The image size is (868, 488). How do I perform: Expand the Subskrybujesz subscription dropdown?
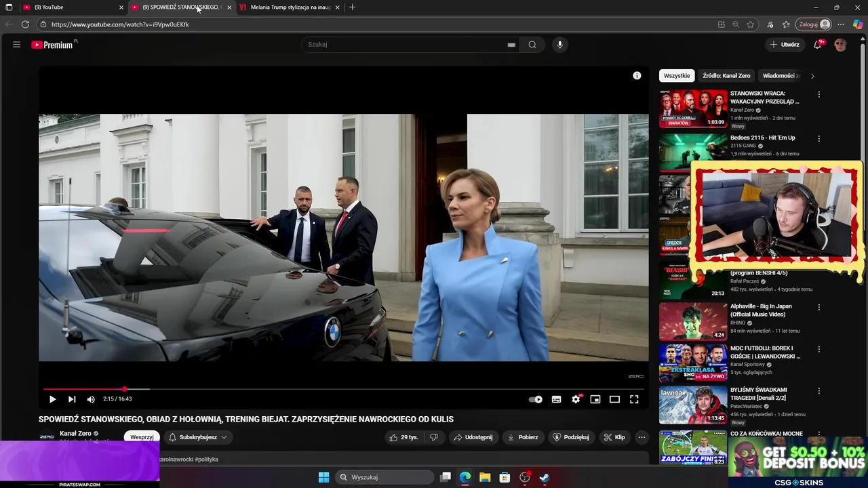tap(197, 437)
